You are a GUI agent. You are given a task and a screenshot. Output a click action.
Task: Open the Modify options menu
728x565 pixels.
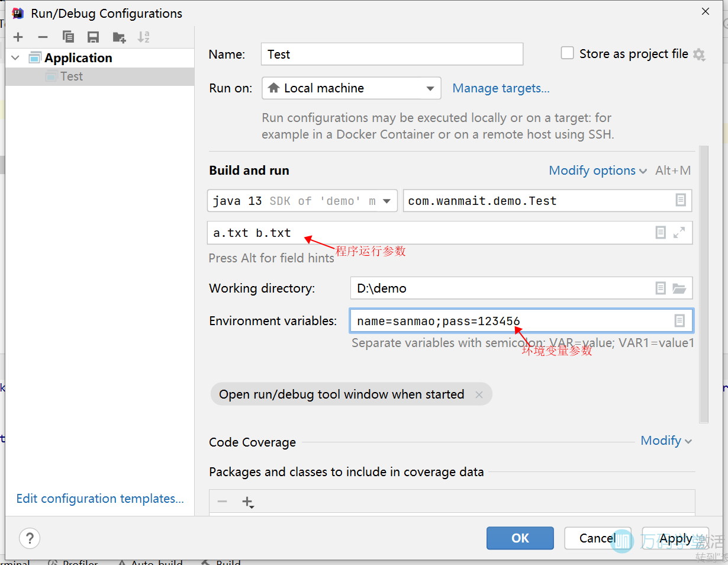[x=597, y=171]
